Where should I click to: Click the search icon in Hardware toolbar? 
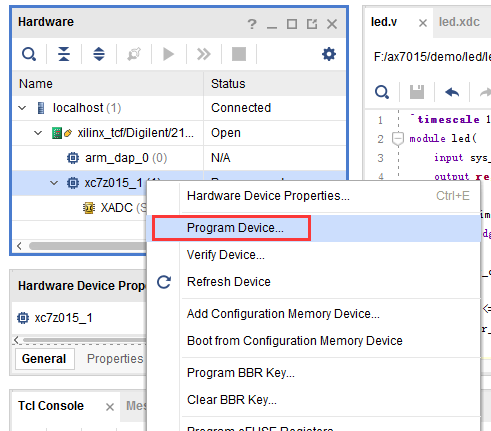point(29,54)
